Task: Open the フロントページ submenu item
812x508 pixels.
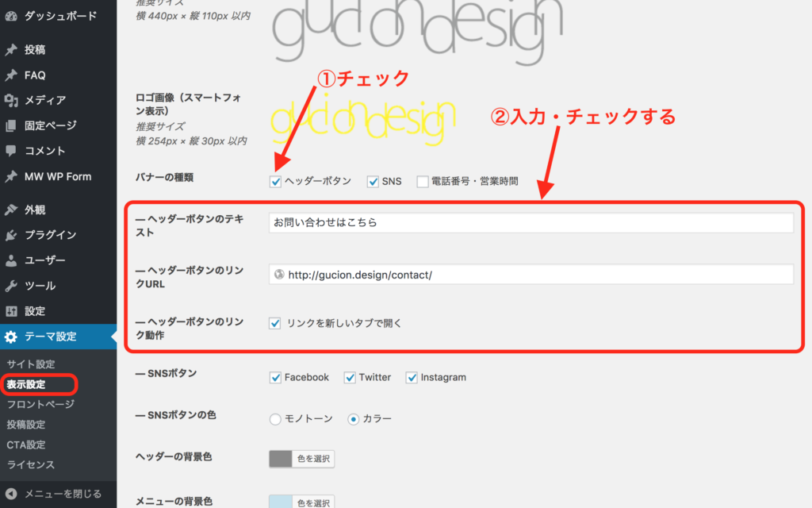Action: point(40,405)
